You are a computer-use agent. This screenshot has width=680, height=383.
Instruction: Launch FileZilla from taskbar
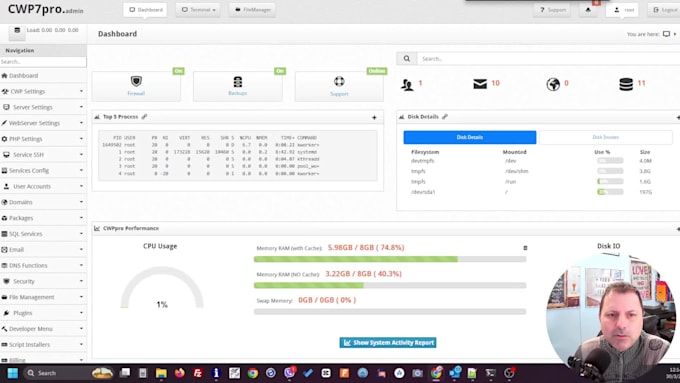198,373
